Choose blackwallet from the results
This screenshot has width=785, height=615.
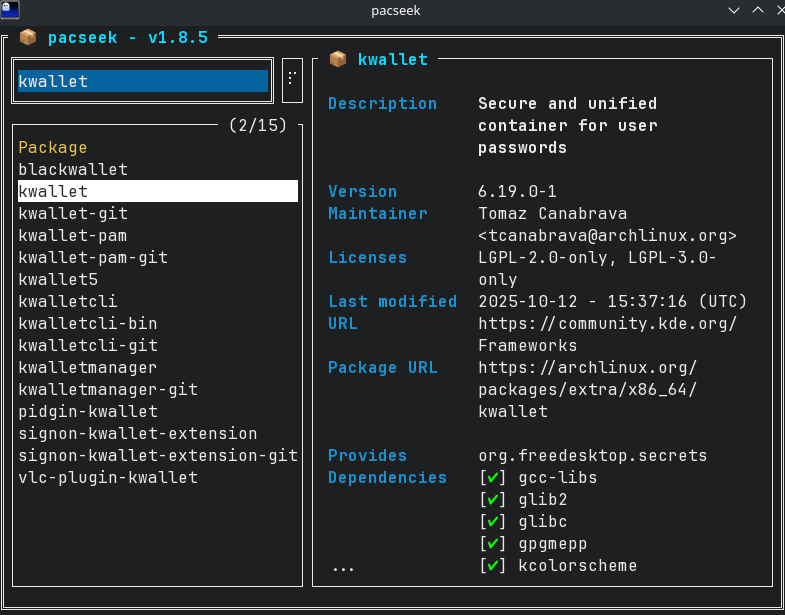tap(73, 170)
